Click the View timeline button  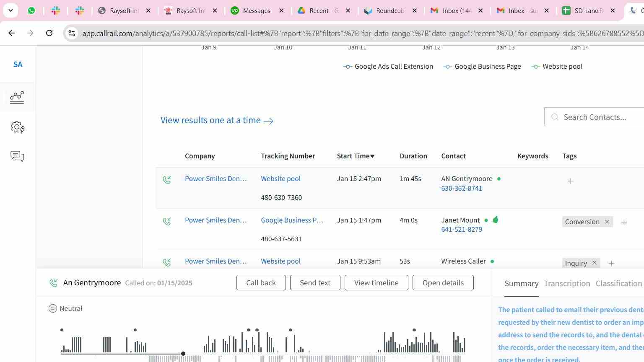(x=376, y=283)
